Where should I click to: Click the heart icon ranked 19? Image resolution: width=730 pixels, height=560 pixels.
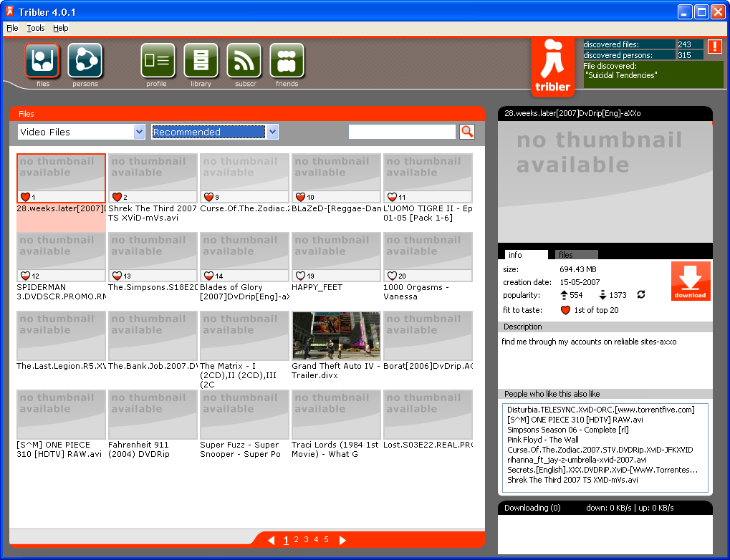301,276
